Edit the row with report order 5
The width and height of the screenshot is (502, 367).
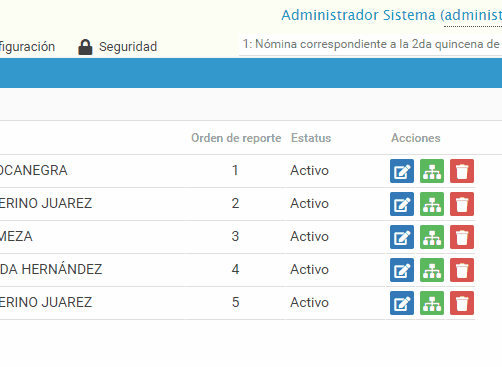pyautogui.click(x=402, y=303)
